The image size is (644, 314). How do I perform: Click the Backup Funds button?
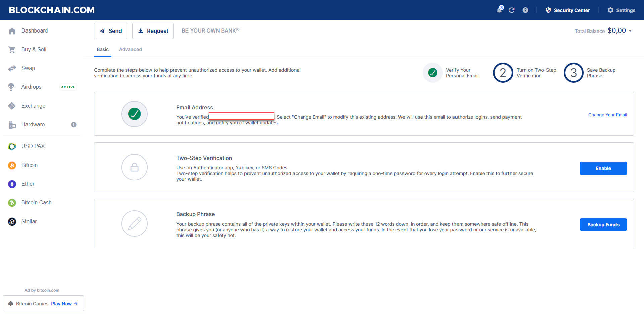coord(603,225)
